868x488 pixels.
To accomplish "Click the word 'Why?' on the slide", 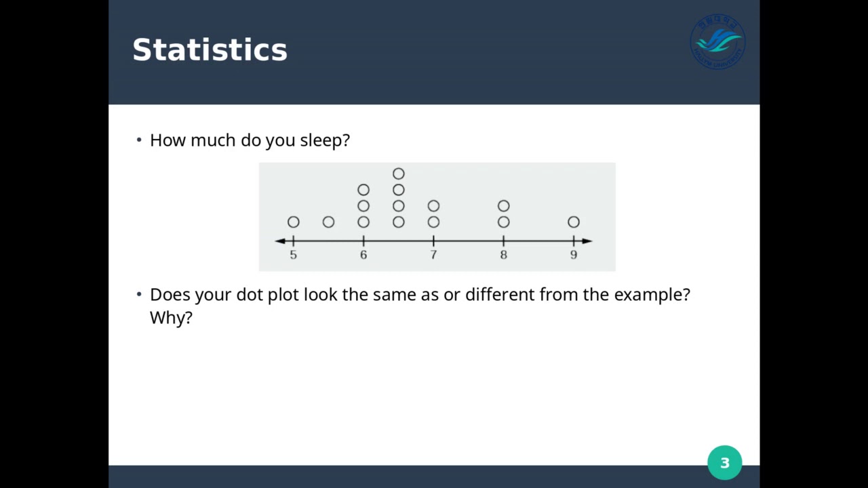I will click(171, 317).
